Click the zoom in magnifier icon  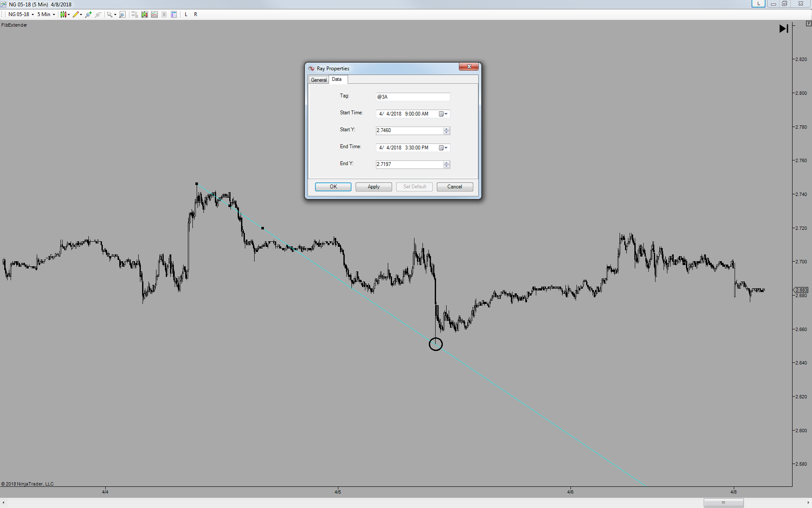88,14
